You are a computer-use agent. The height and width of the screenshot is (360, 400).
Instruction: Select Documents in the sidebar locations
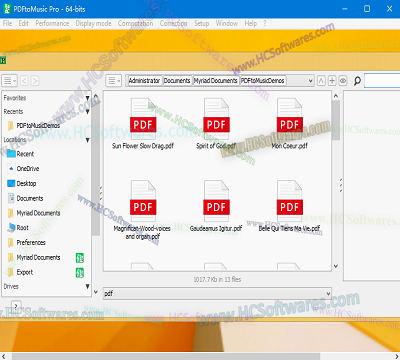25,198
